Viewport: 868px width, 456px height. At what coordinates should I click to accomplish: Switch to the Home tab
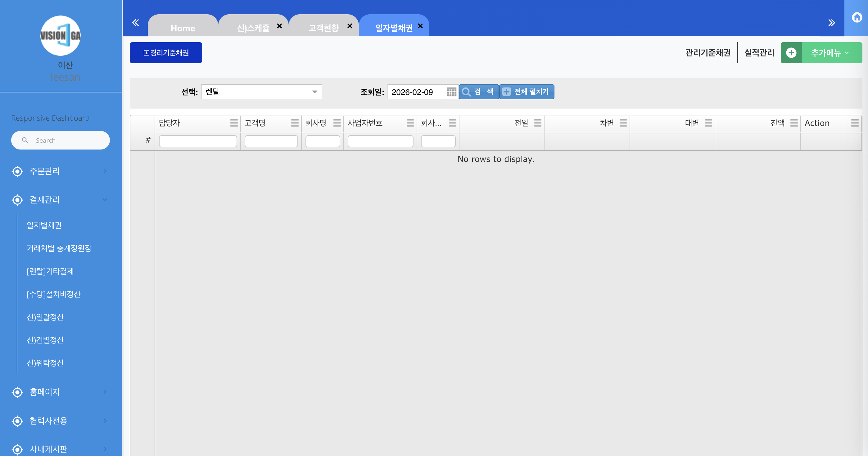click(x=183, y=28)
